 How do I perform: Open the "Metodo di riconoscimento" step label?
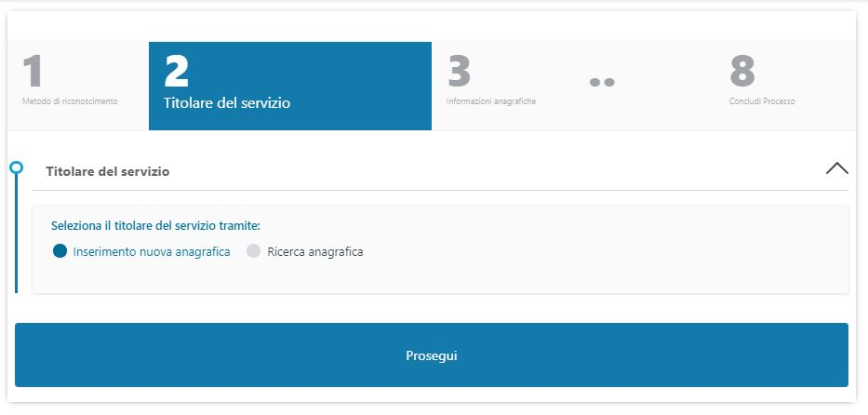coord(70,100)
